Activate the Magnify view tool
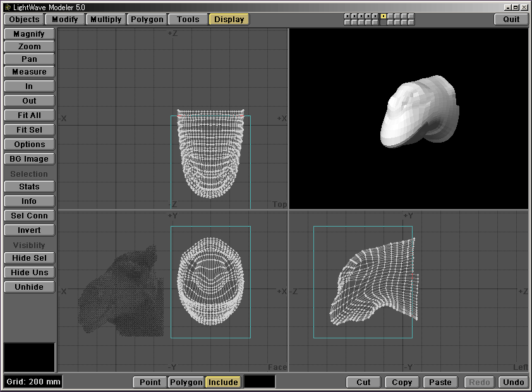This screenshot has height=392, width=532. click(29, 33)
